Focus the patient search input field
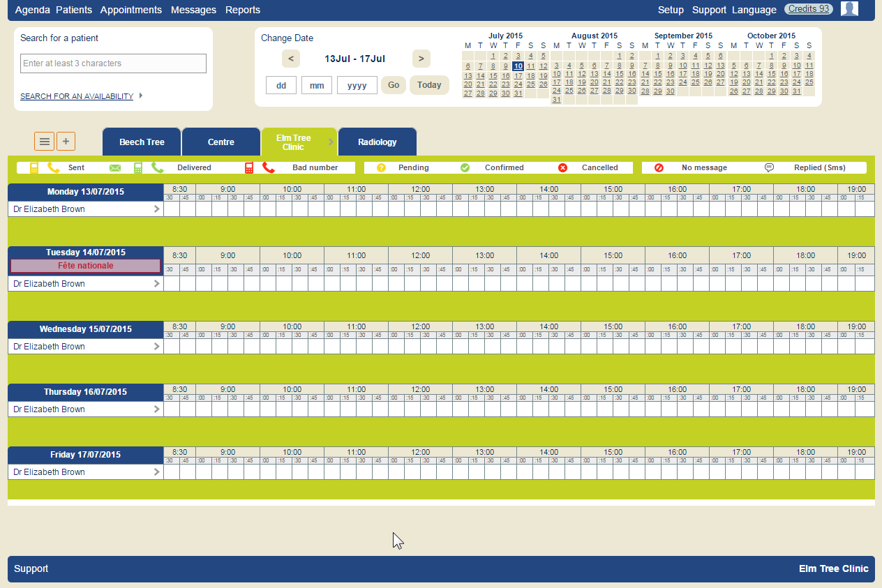882x588 pixels. click(x=113, y=63)
